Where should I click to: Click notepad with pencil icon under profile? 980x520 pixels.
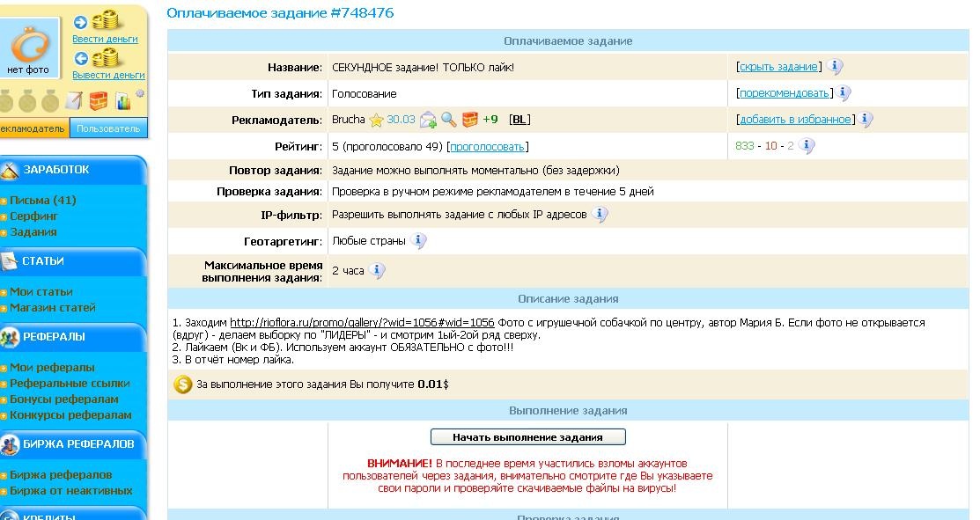(x=75, y=100)
